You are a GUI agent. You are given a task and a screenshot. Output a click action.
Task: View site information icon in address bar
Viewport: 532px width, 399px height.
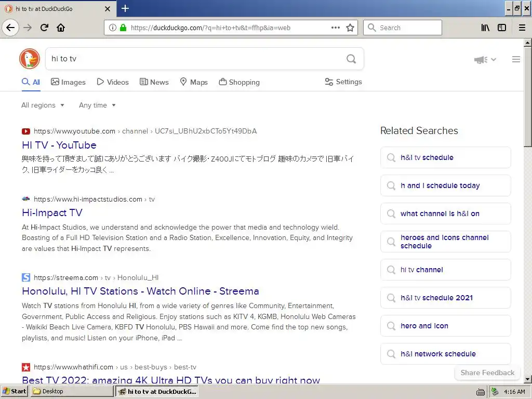click(x=113, y=28)
